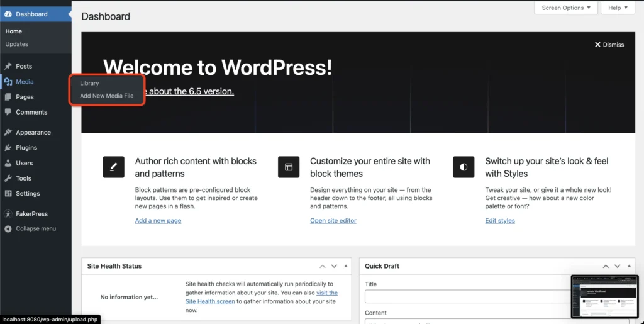The image size is (644, 324).
Task: Click the Tools wrench icon
Action: (8, 178)
